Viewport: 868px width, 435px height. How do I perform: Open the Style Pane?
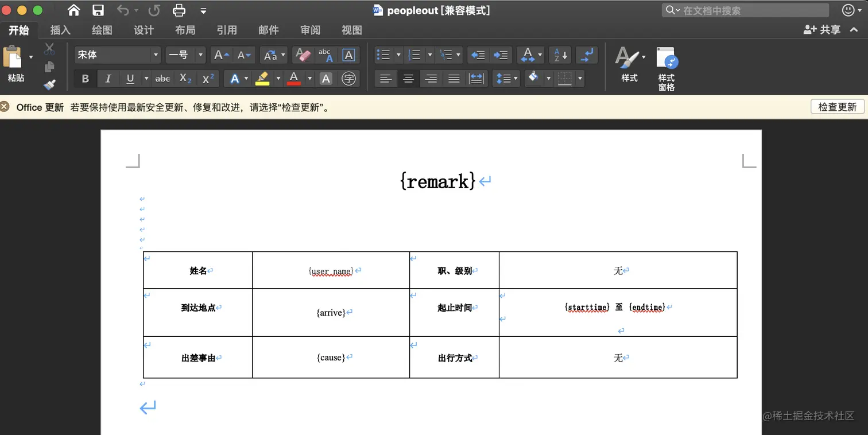(x=666, y=69)
